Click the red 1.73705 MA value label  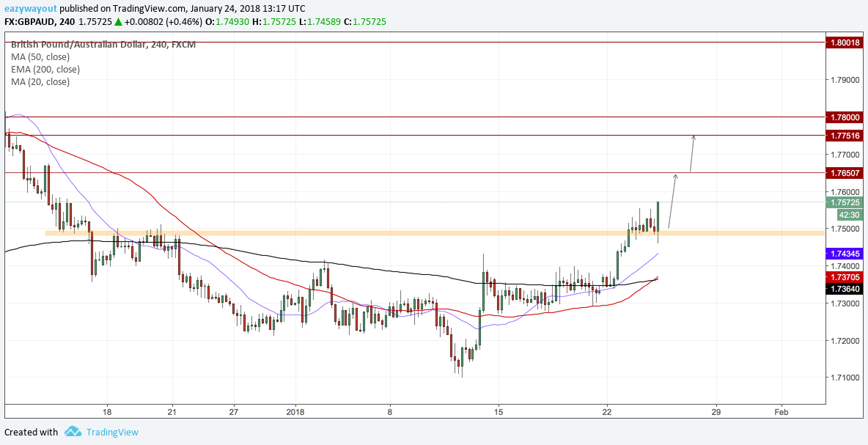point(845,276)
